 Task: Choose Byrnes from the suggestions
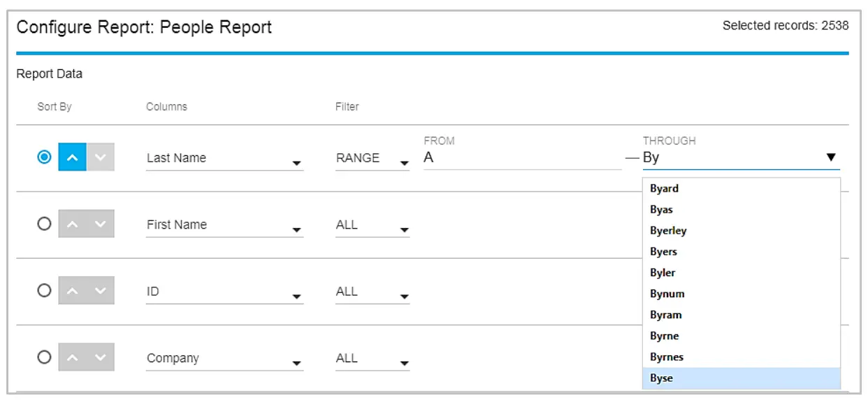[742, 357]
